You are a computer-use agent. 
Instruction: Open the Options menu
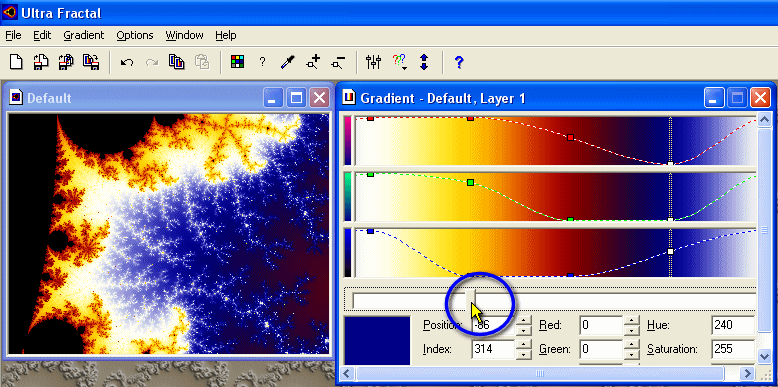point(135,35)
